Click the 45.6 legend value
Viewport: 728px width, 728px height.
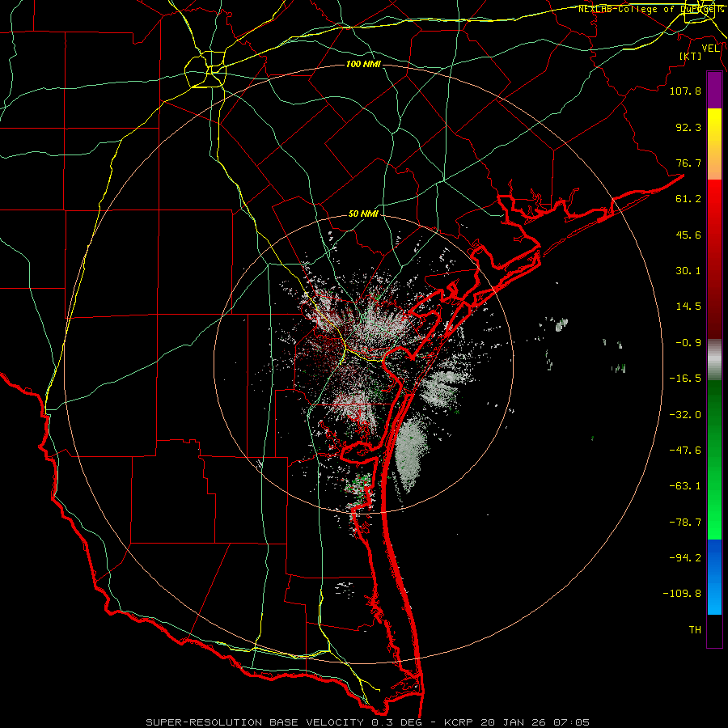tap(688, 235)
